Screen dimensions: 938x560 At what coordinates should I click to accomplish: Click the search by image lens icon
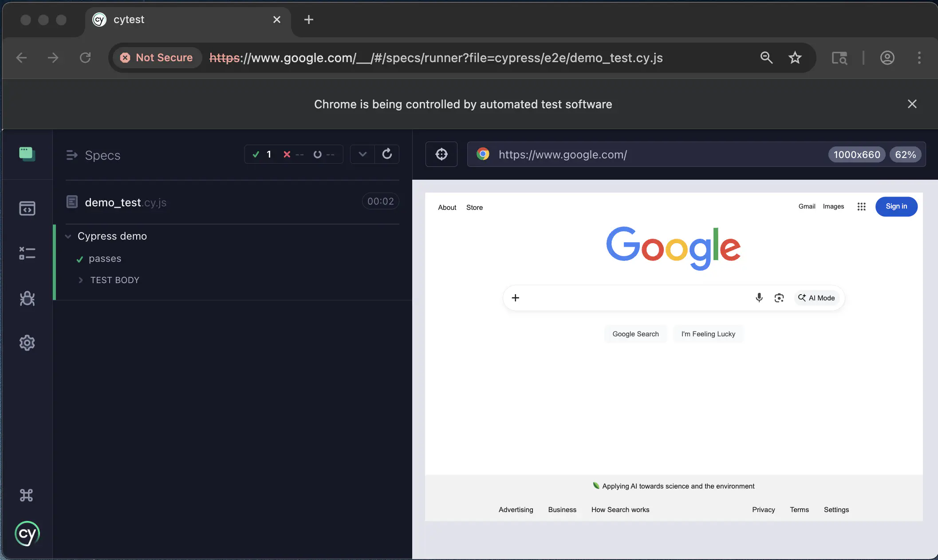(x=779, y=298)
